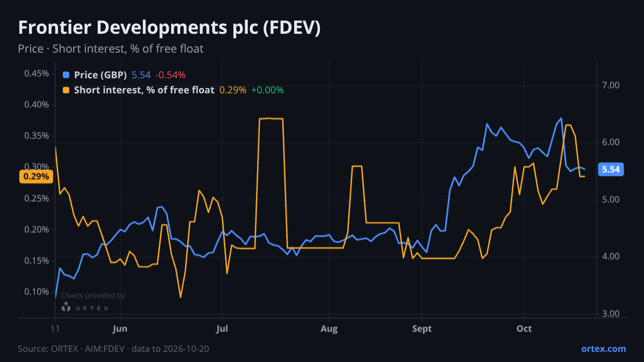Click the Frontier Developments plc (FDEV) title
This screenshot has height=362, width=644.
click(169, 28)
